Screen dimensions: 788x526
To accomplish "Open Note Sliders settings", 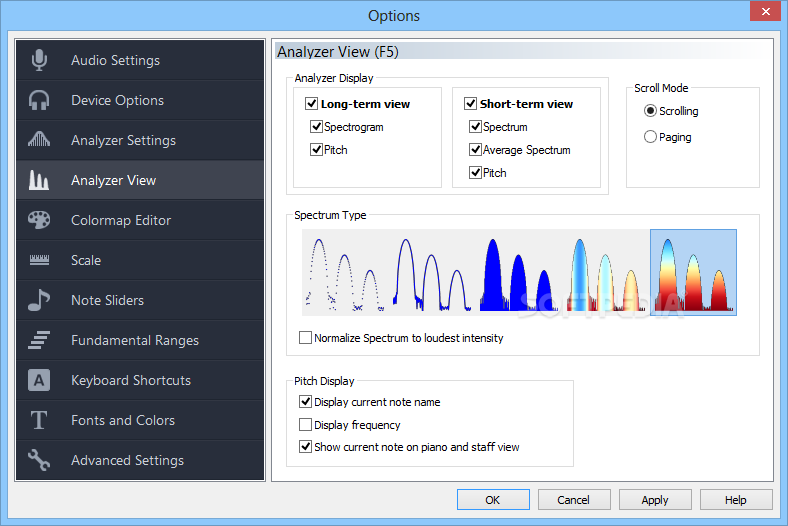I will (x=140, y=300).
